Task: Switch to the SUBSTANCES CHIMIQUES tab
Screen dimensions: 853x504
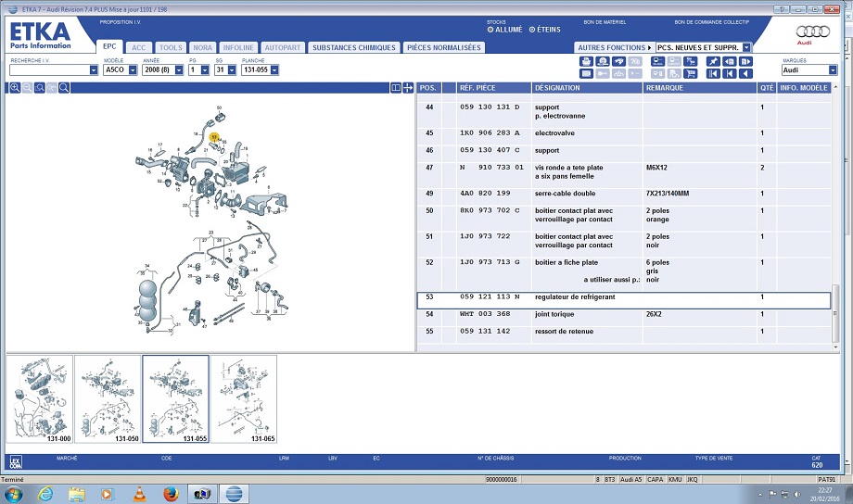Action: 353,47
